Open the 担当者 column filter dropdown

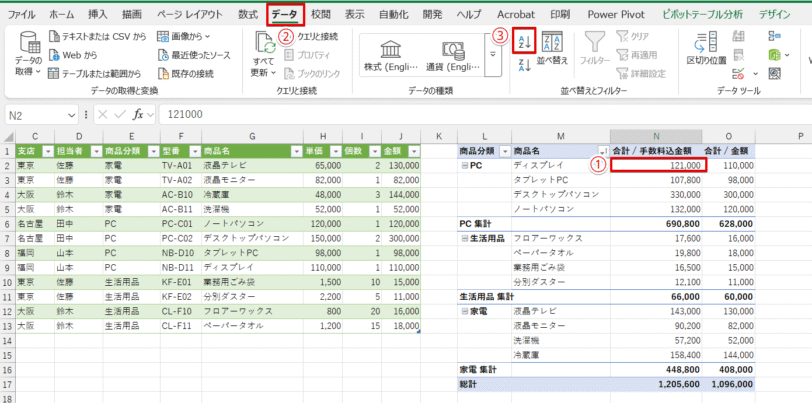click(x=95, y=151)
